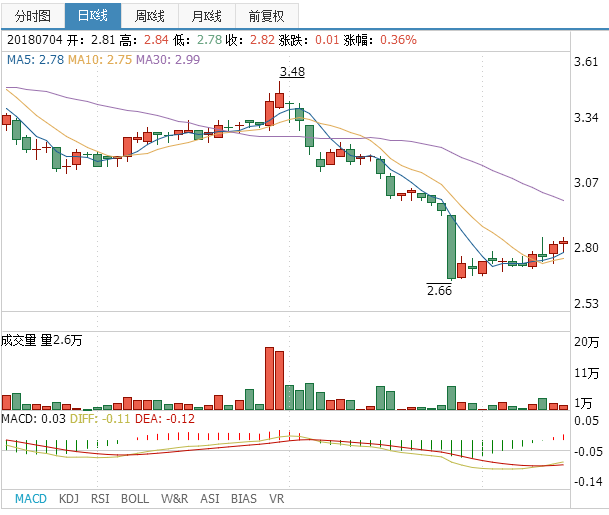The height and width of the screenshot is (515, 609).
Task: Switch to the RSI indicator
Action: coord(100,499)
